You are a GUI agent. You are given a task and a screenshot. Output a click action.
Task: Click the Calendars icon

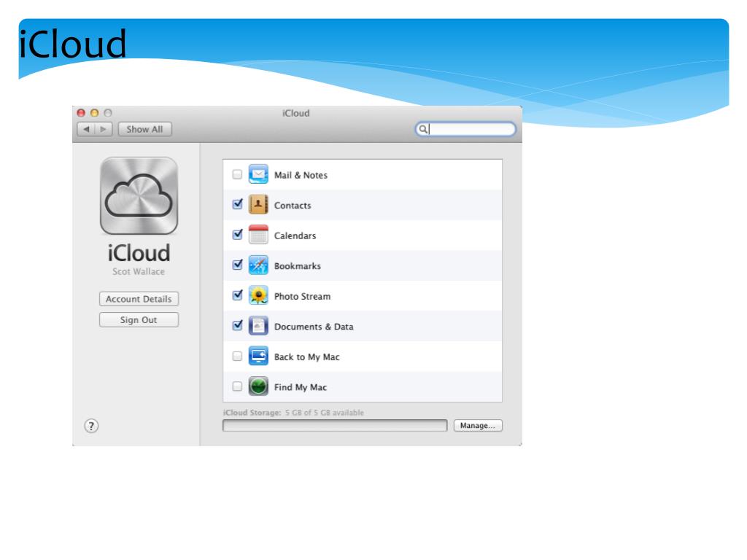tap(258, 235)
